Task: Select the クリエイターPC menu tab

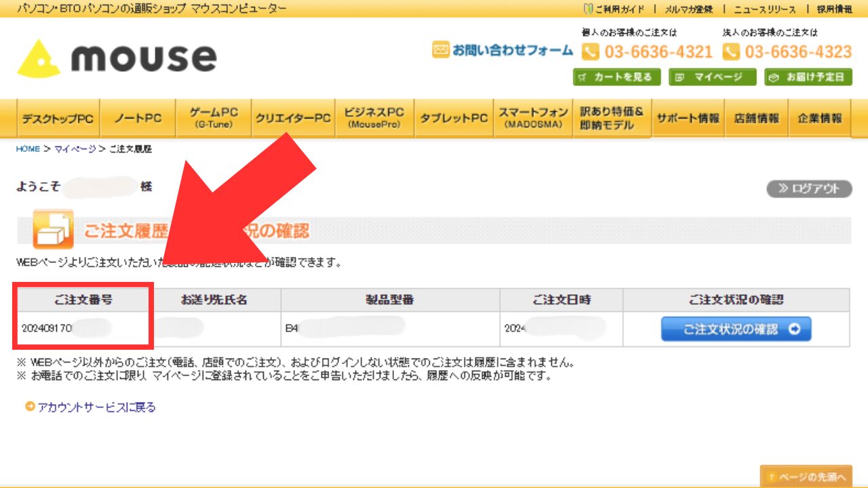Action: 293,119
